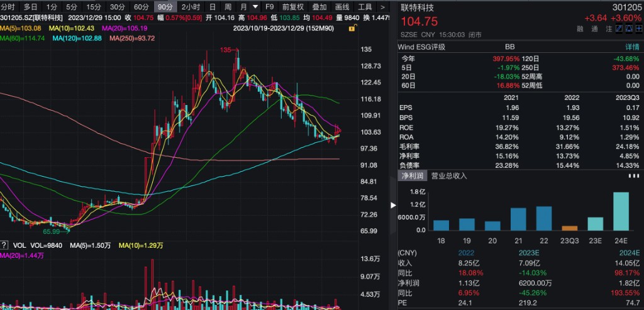Toggle the 叠加 overlay option
This screenshot has height=310, width=644.
coord(319,6)
